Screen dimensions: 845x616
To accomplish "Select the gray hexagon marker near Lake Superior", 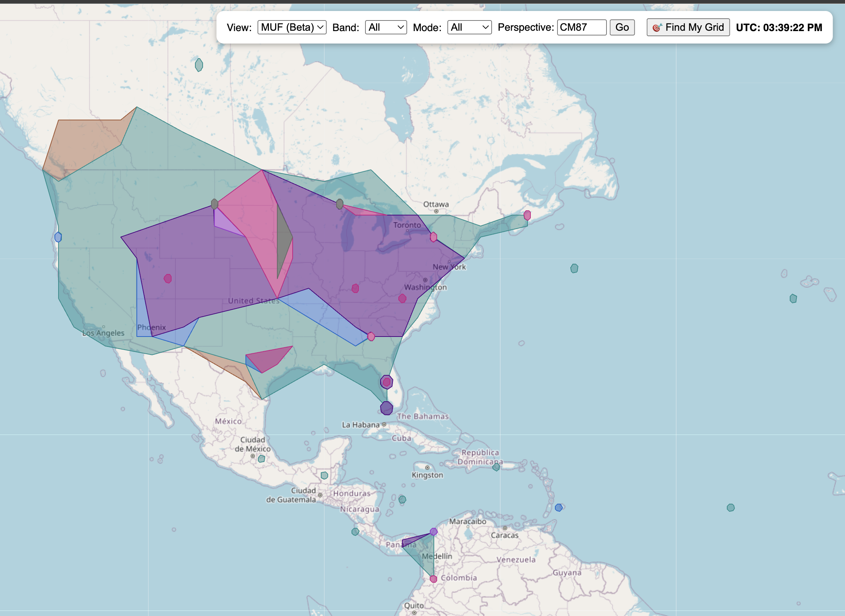I will [x=339, y=204].
